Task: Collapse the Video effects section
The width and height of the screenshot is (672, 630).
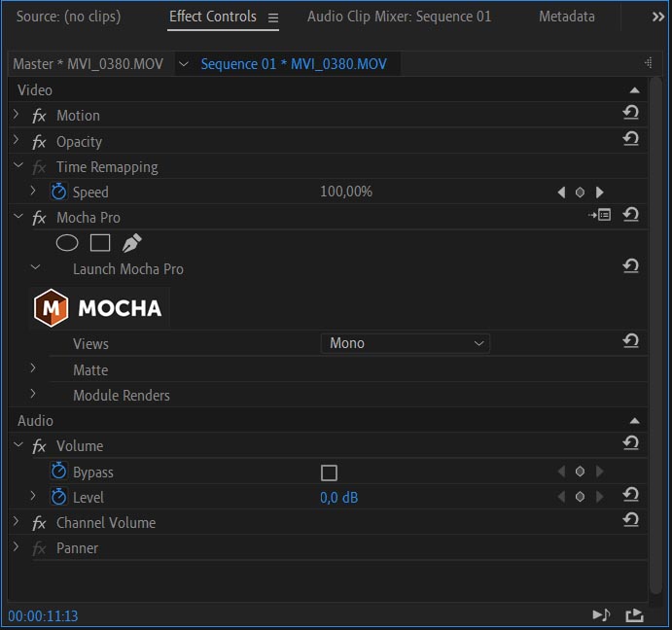Action: (635, 90)
